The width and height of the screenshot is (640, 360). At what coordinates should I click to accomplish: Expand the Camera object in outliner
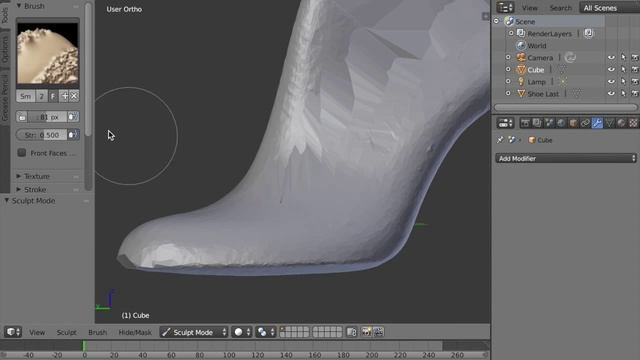click(x=508, y=58)
